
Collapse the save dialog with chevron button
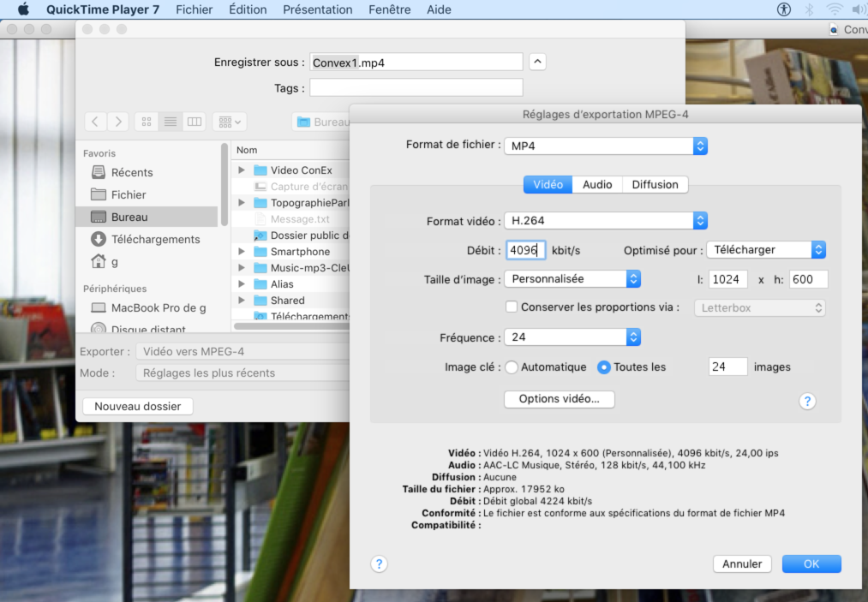(x=537, y=62)
